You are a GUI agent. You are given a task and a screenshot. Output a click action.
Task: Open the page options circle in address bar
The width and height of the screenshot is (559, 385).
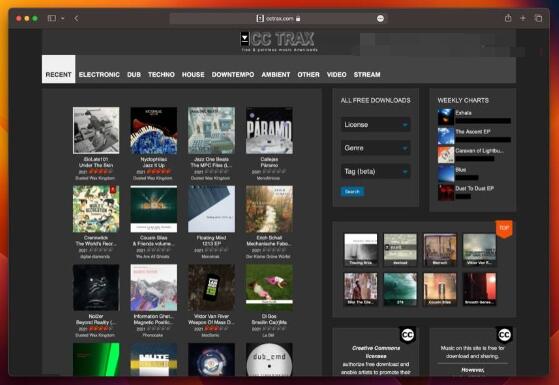[380, 19]
